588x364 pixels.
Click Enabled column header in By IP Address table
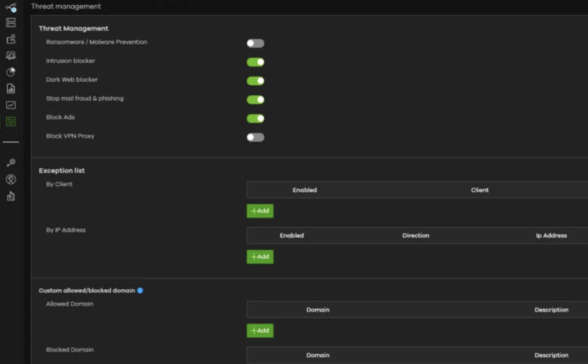tap(292, 235)
